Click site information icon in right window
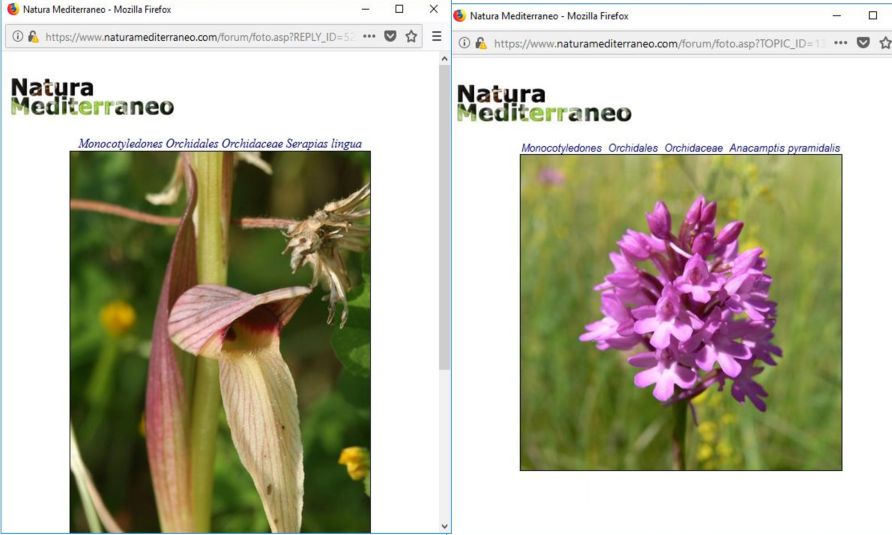This screenshot has width=892, height=535. 465,43
